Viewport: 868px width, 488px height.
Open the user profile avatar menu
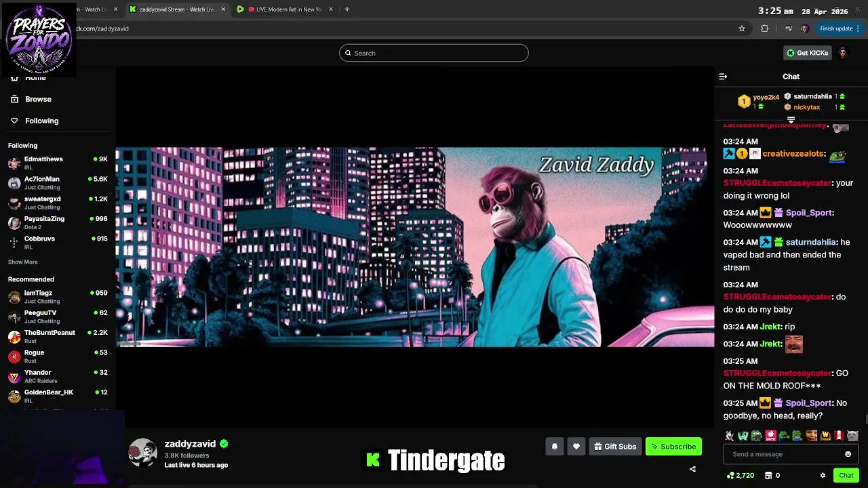(843, 53)
